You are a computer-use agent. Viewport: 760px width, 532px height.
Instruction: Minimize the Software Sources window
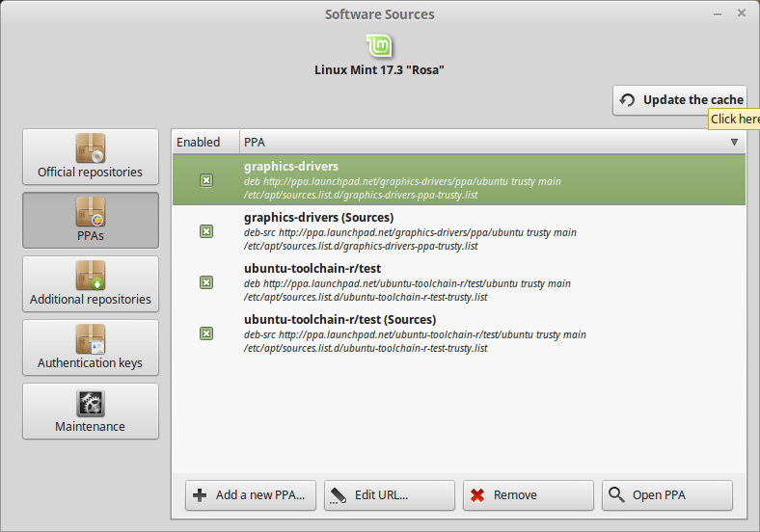[x=718, y=14]
